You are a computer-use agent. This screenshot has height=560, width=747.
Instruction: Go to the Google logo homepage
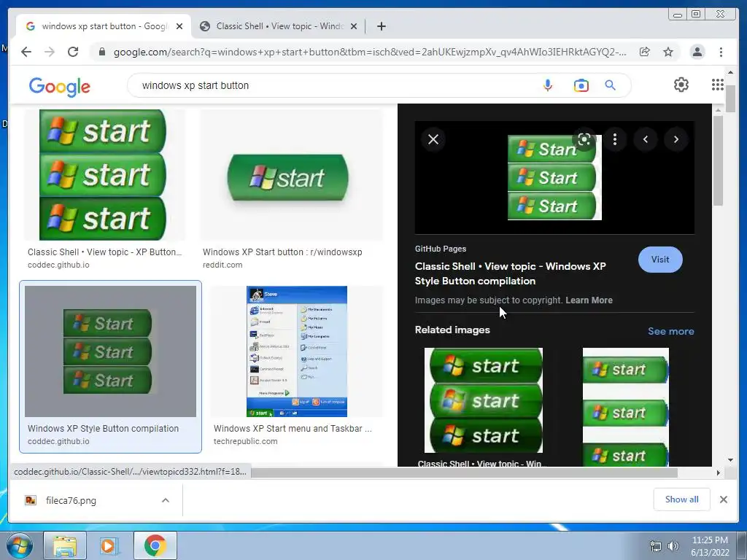(60, 87)
